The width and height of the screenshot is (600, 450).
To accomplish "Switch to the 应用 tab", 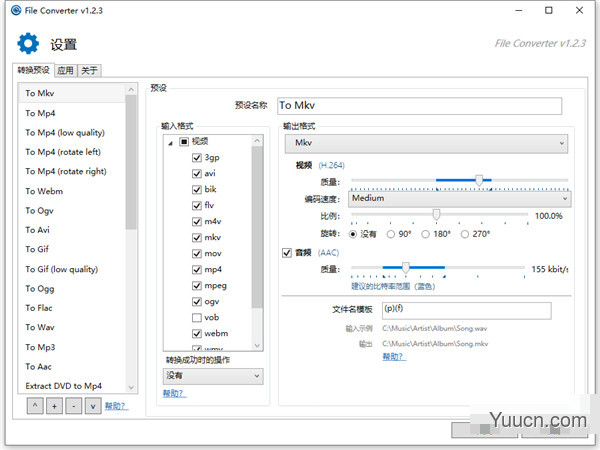I will tap(65, 71).
